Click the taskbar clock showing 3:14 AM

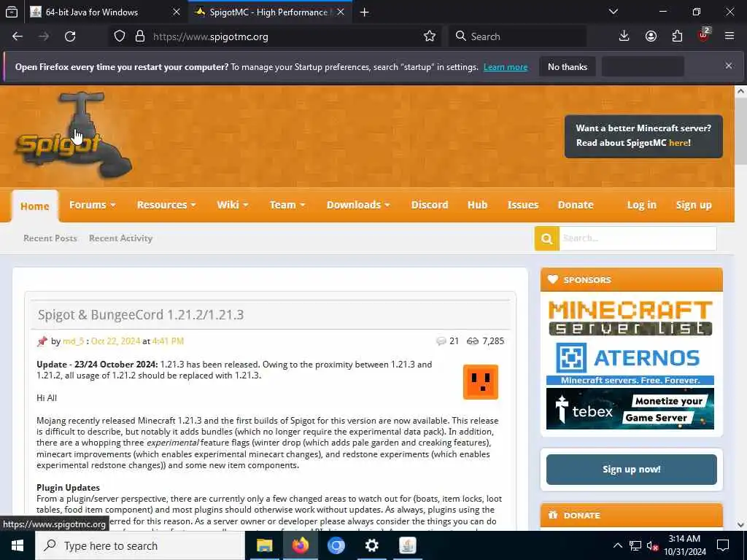click(x=684, y=545)
